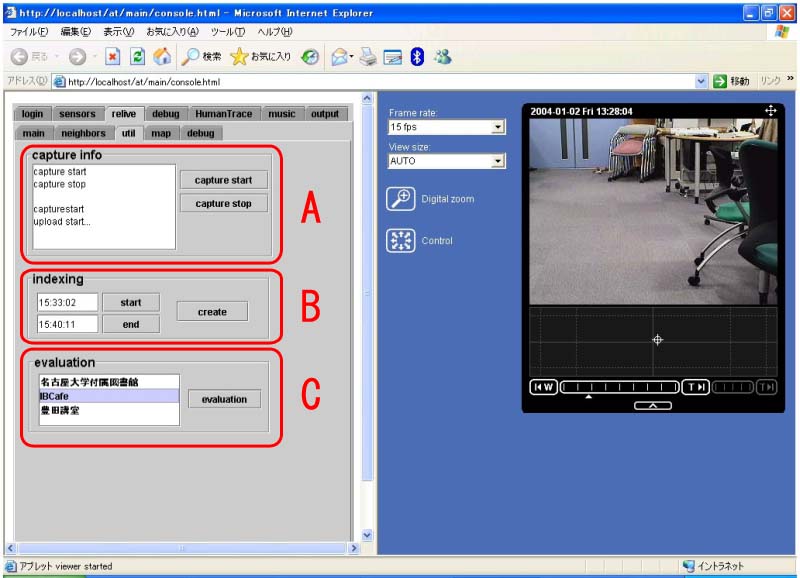The width and height of the screenshot is (800, 578).
Task: Switch to the login tab
Action: 32,114
